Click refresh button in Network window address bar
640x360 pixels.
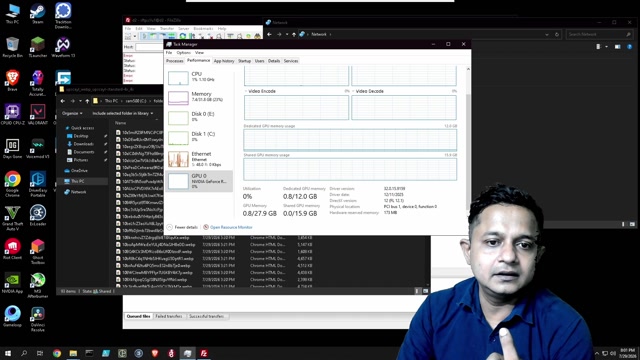[x=557, y=34]
